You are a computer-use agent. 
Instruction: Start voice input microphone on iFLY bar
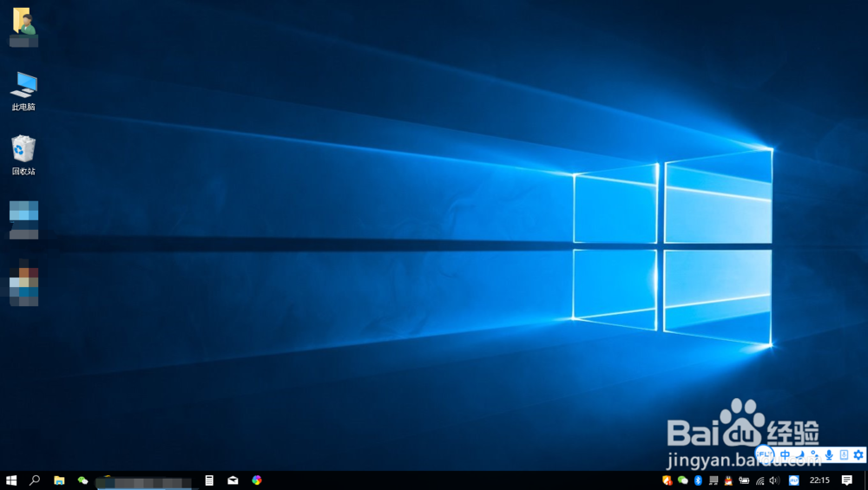pyautogui.click(x=829, y=454)
